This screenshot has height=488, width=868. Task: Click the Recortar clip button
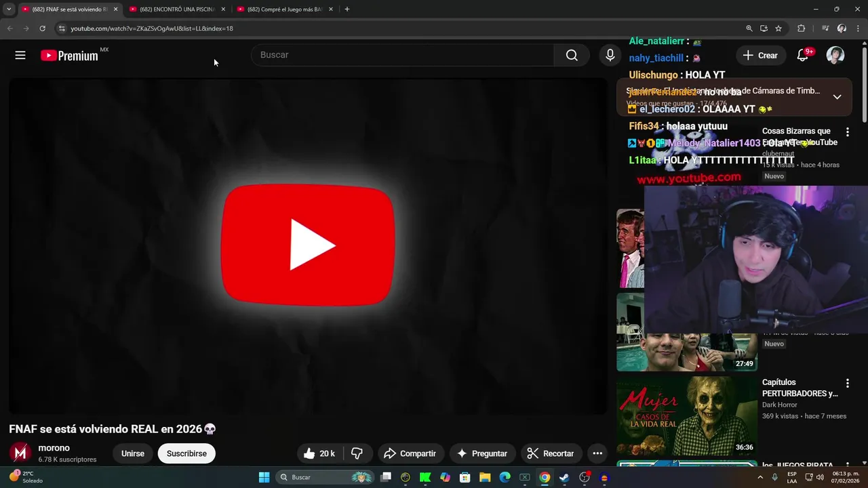(x=551, y=453)
